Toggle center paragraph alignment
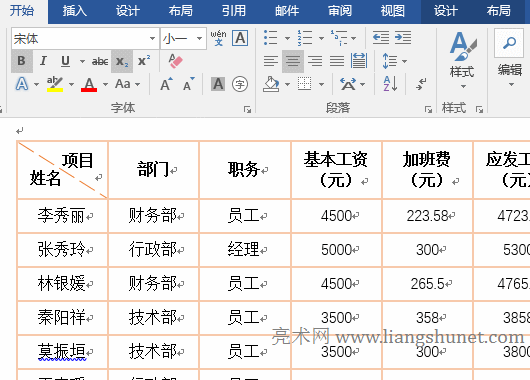The width and height of the screenshot is (530, 380). (x=293, y=61)
